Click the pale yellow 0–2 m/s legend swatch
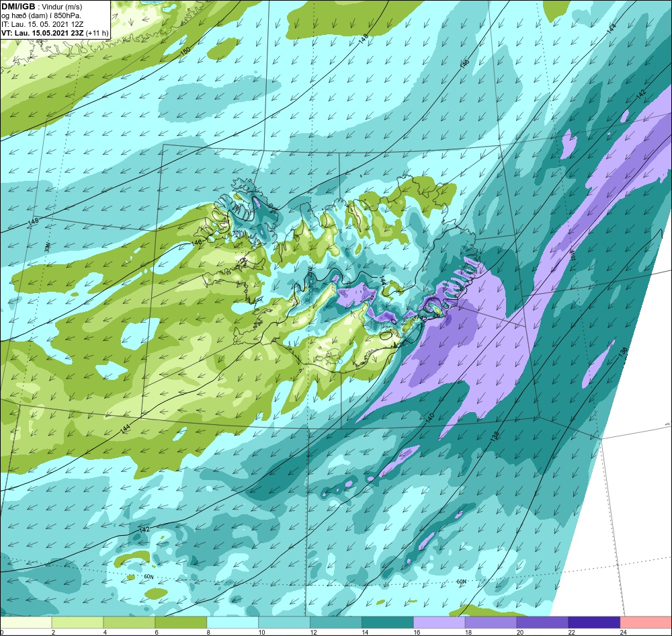The height and width of the screenshot is (636, 672). tap(26, 623)
